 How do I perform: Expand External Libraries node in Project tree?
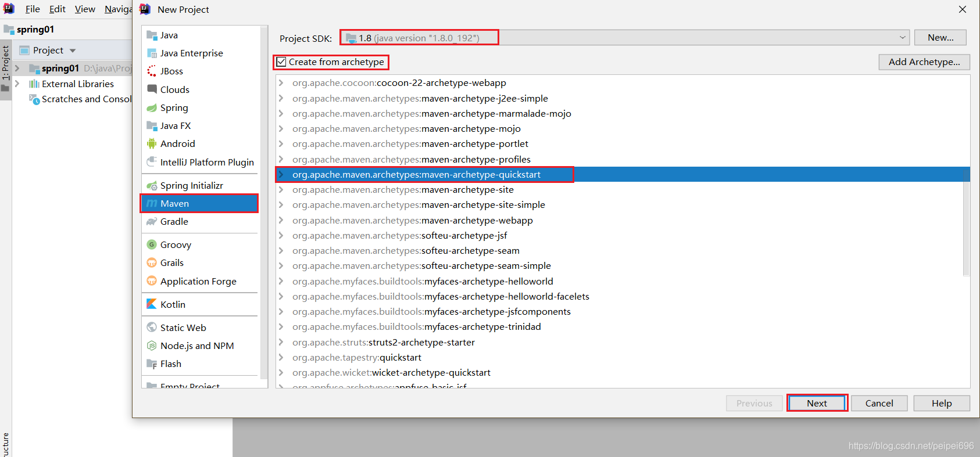[17, 84]
